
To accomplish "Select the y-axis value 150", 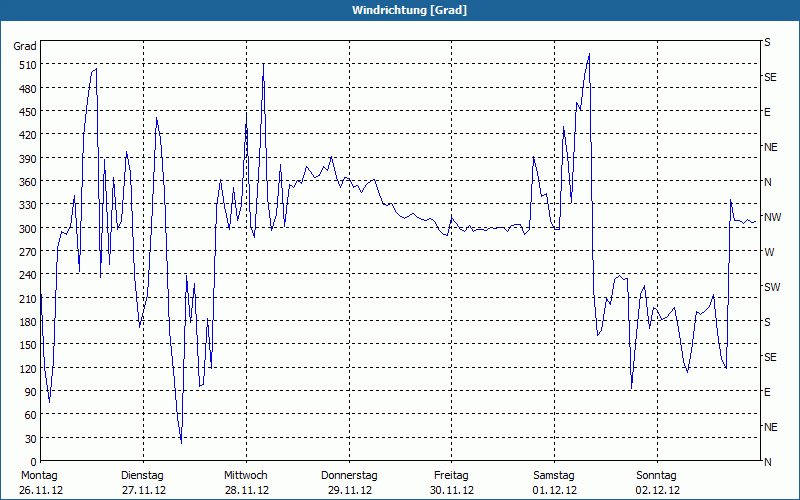I will pos(28,345).
